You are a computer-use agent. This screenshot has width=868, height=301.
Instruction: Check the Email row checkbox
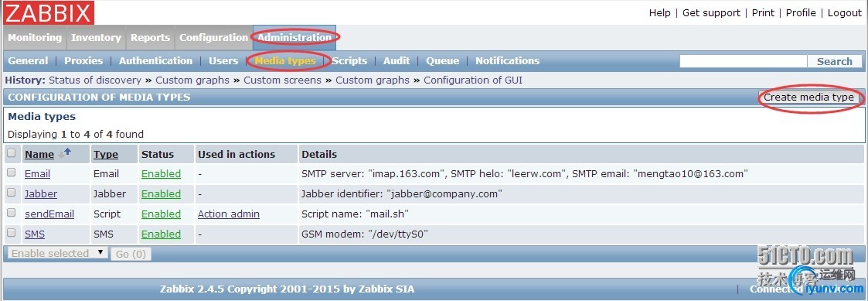(11, 173)
